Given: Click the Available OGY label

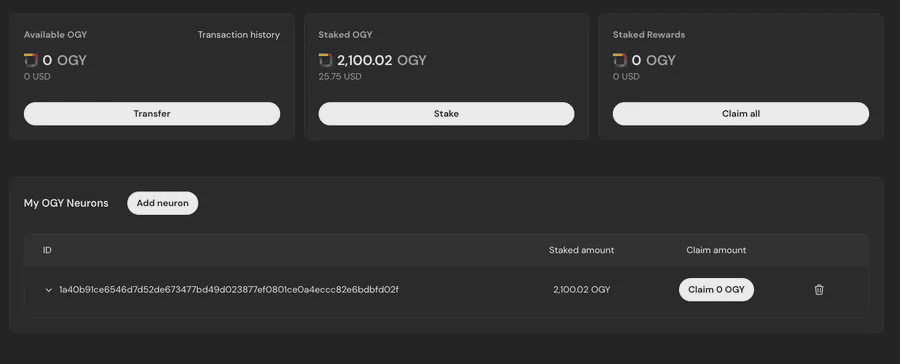Looking at the screenshot, I should pos(56,35).
